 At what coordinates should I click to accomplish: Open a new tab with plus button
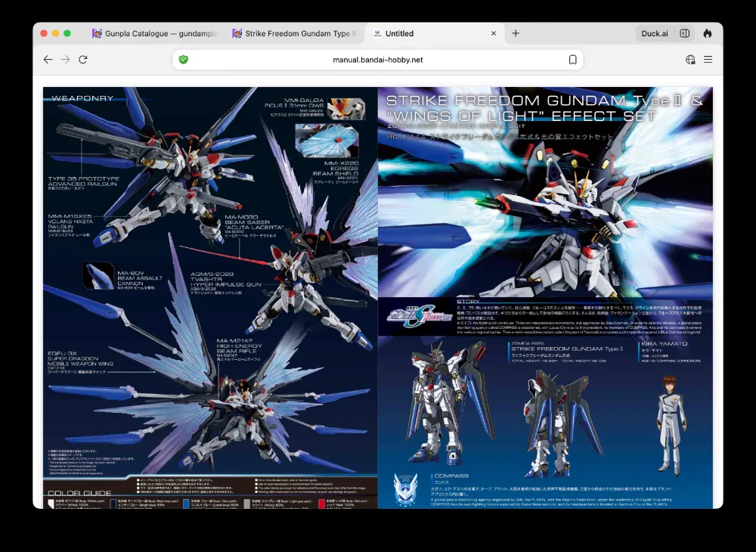tap(516, 33)
